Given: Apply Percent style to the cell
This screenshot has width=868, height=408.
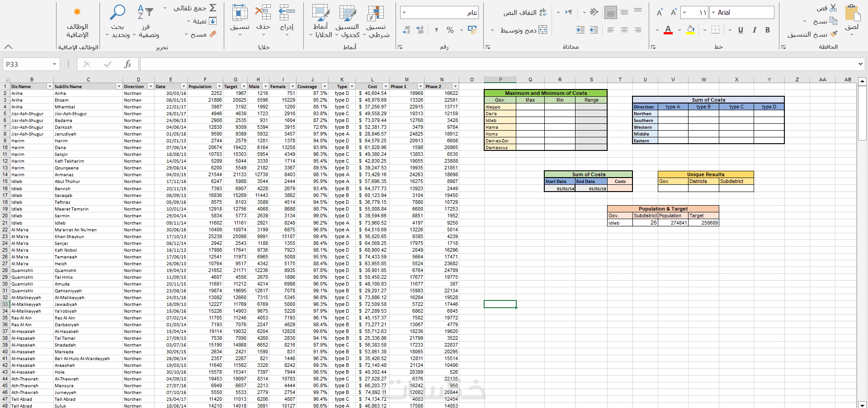Looking at the screenshot, I should point(450,30).
